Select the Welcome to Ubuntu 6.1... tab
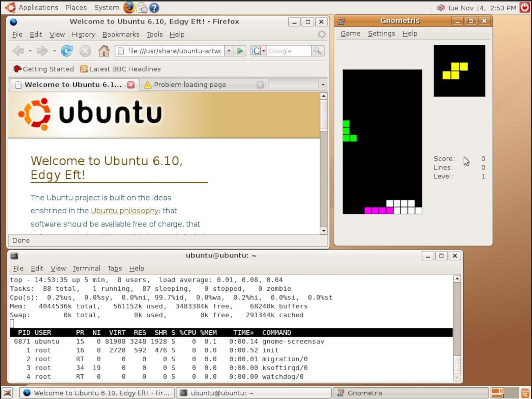The image size is (532, 399). click(74, 85)
